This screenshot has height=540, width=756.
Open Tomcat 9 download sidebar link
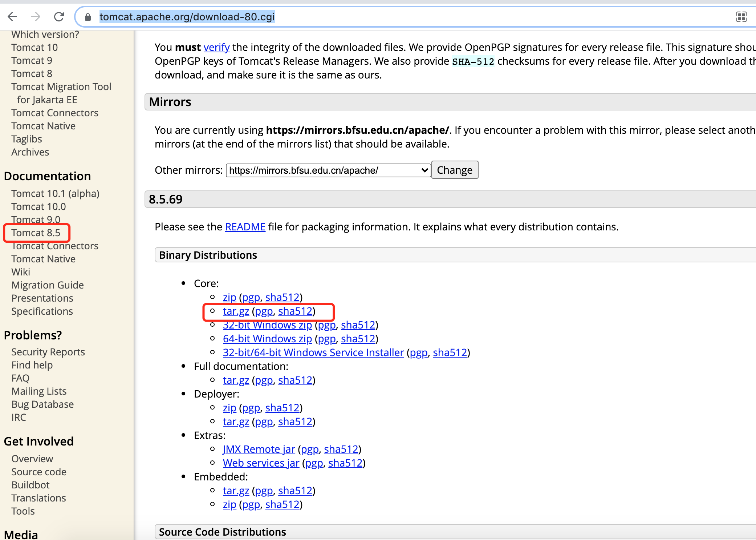(x=32, y=60)
